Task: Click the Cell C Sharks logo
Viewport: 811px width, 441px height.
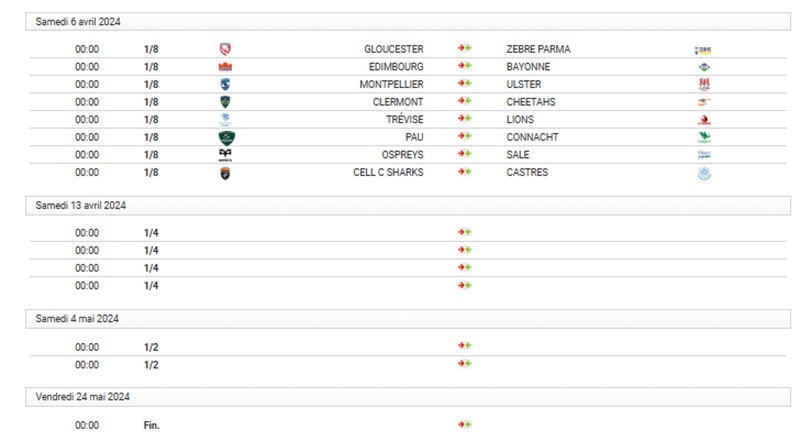Action: pos(225,173)
